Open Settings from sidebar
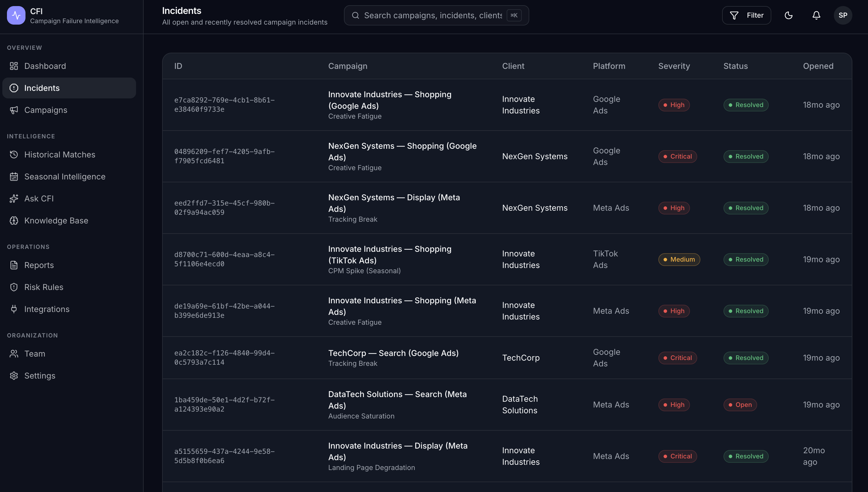The image size is (868, 492). (x=69, y=375)
